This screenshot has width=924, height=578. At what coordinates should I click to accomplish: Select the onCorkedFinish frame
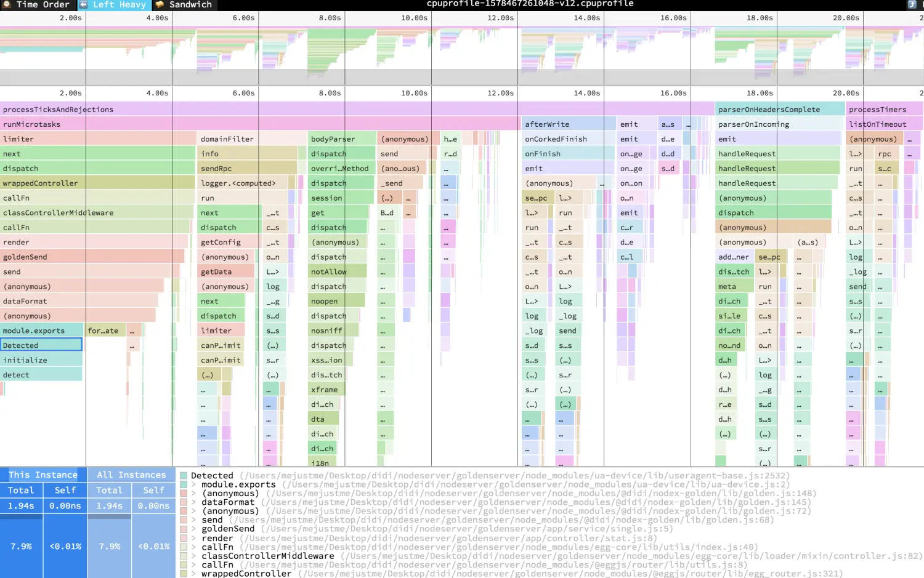pyautogui.click(x=568, y=139)
